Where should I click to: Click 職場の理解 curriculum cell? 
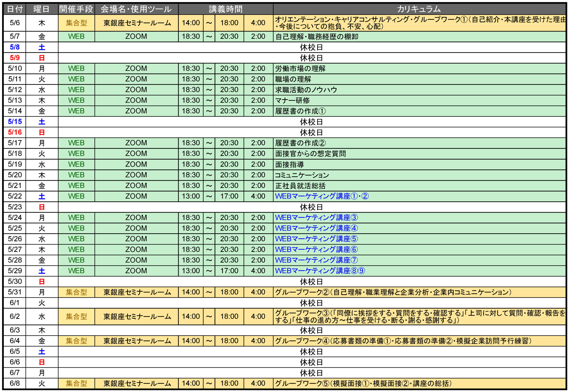coord(419,79)
